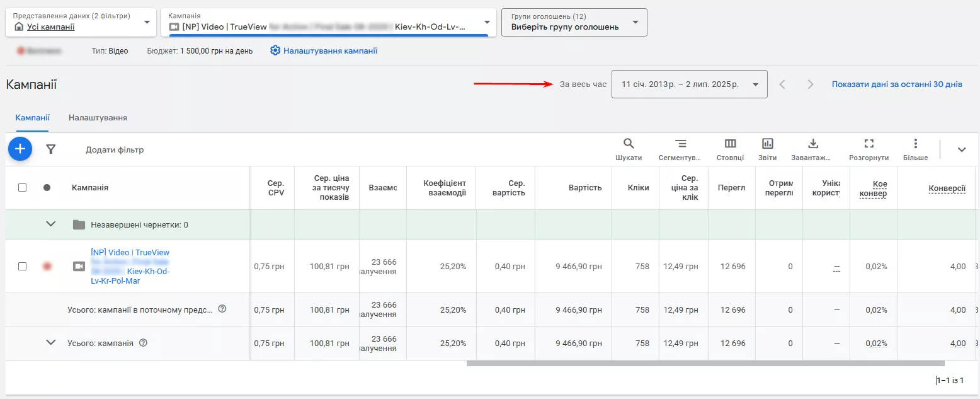
Task: Click the 25,20% value in campaign row
Action: point(453,267)
